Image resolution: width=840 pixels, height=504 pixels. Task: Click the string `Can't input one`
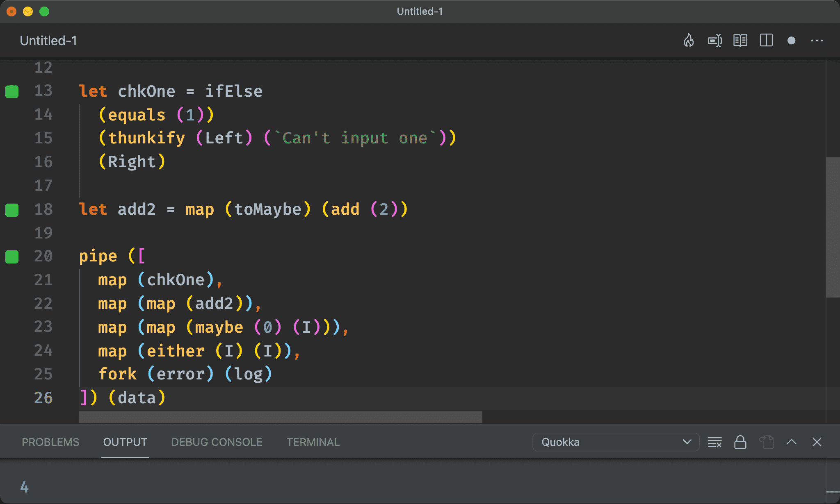click(x=355, y=138)
